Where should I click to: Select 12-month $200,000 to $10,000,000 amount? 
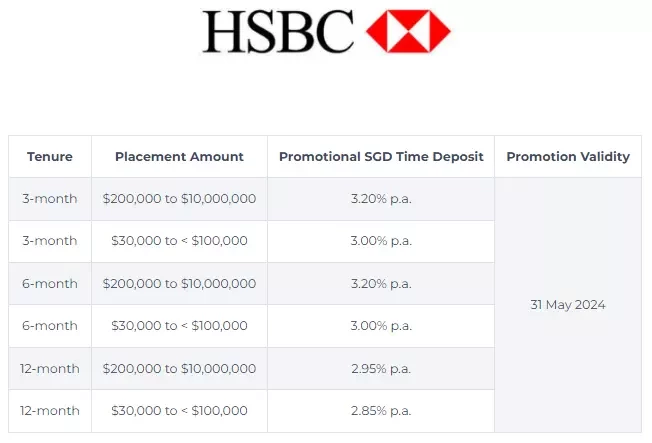point(179,369)
